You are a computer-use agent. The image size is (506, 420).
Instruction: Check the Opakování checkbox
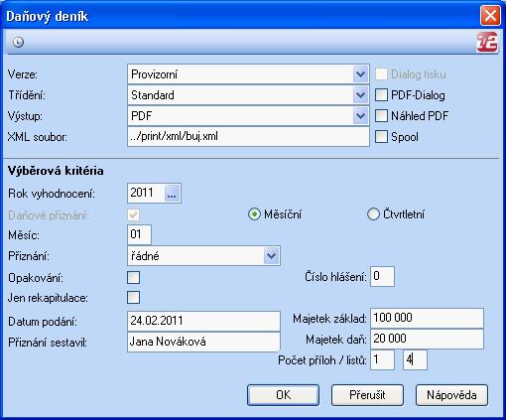click(133, 277)
